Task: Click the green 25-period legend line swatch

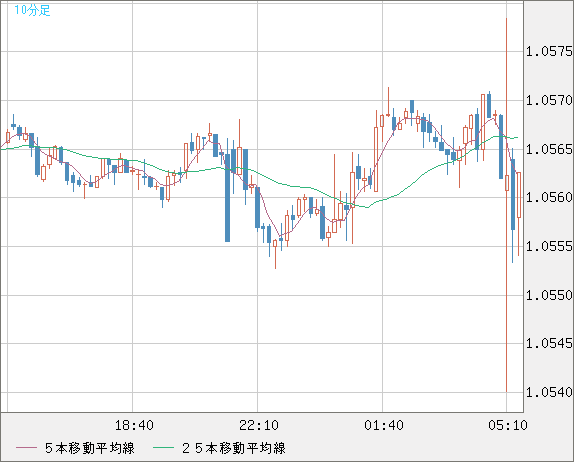Action: pos(163,448)
